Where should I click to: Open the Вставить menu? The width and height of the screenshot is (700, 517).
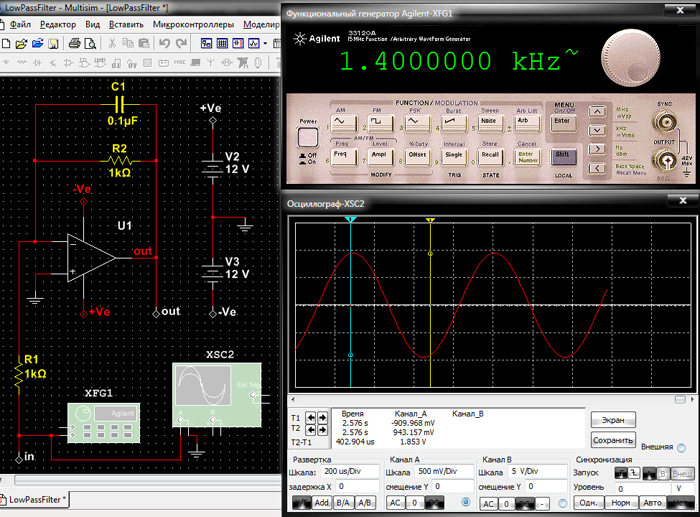click(x=126, y=25)
